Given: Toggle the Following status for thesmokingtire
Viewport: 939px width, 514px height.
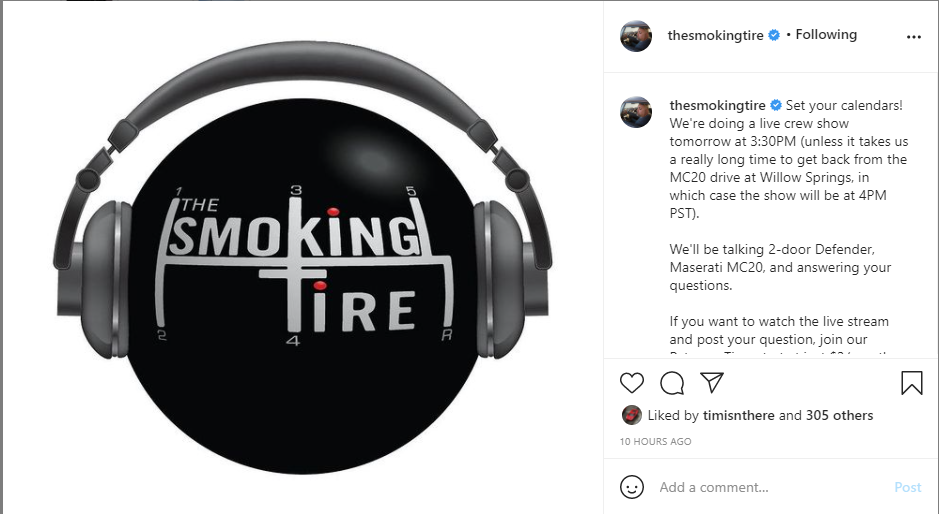Looking at the screenshot, I should point(826,35).
